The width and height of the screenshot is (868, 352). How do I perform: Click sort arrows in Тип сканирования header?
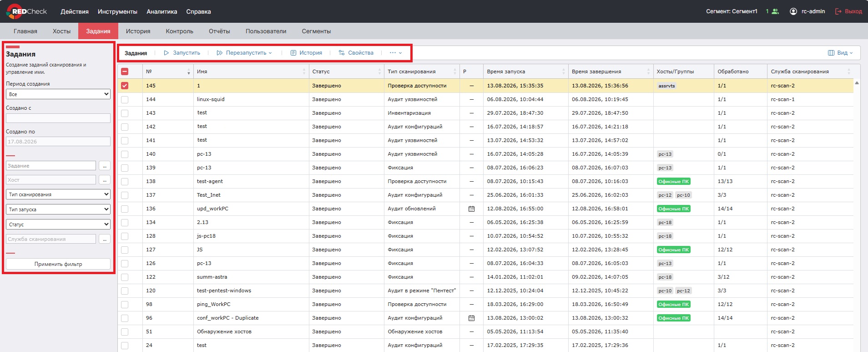tap(455, 71)
